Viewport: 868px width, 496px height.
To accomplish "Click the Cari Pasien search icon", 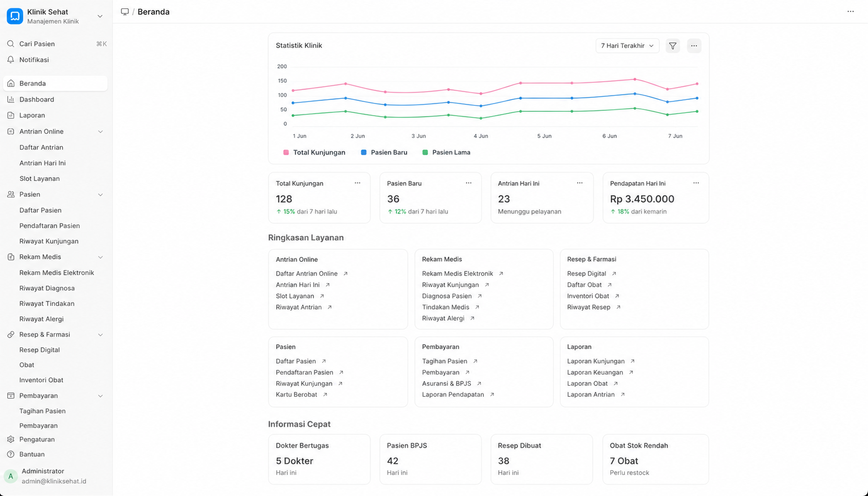I will click(10, 44).
